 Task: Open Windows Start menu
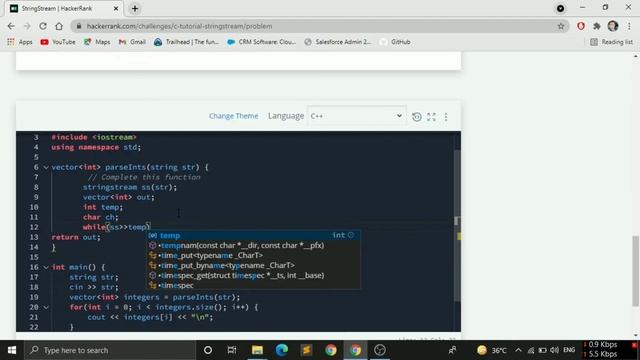point(12,350)
